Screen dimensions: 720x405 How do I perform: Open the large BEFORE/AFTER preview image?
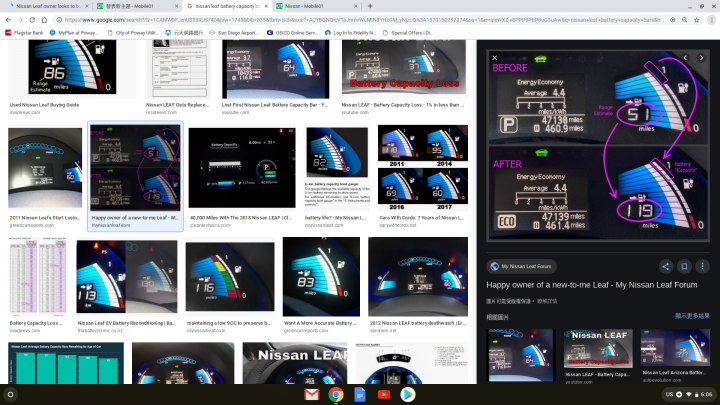[x=598, y=145]
